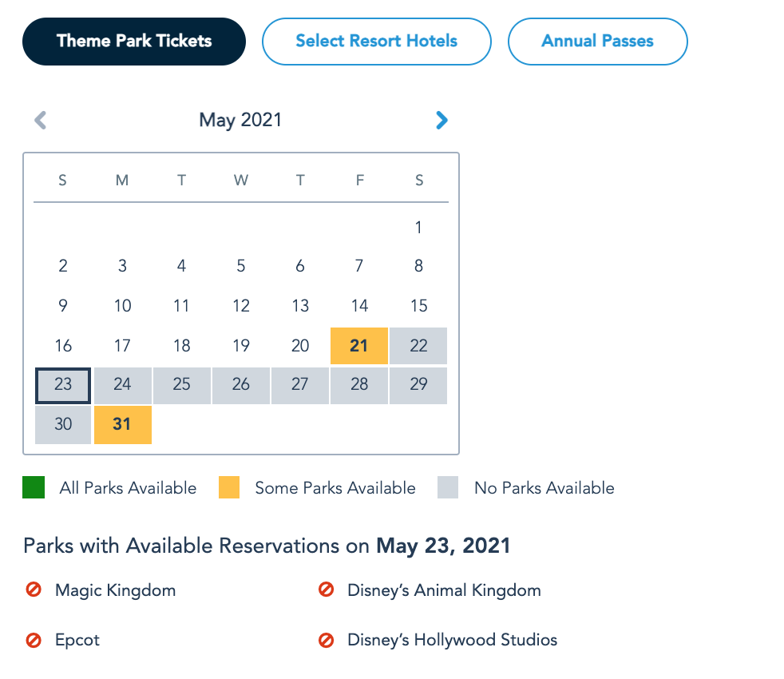Pick May 23 in the calendar
This screenshot has height=679, width=784.
[63, 385]
